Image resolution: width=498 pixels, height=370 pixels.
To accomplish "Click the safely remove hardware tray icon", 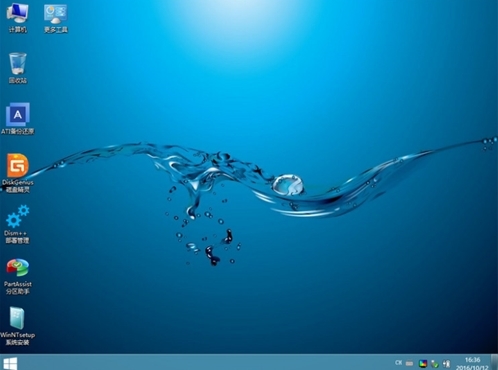I will click(435, 363).
